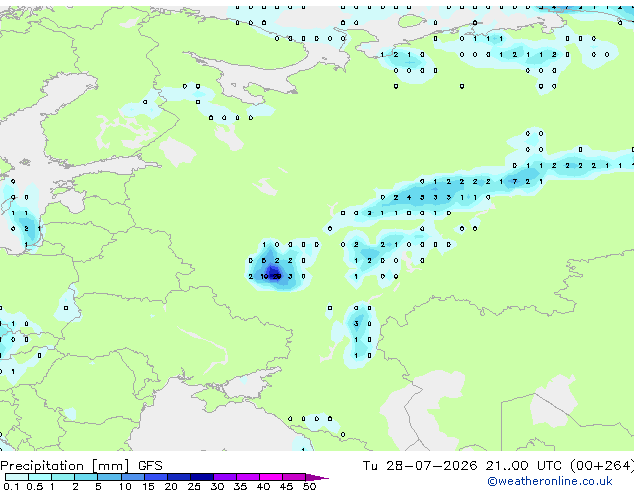Select the 0.5–1 mm legend color
This screenshot has height=490, width=634.
(40, 477)
